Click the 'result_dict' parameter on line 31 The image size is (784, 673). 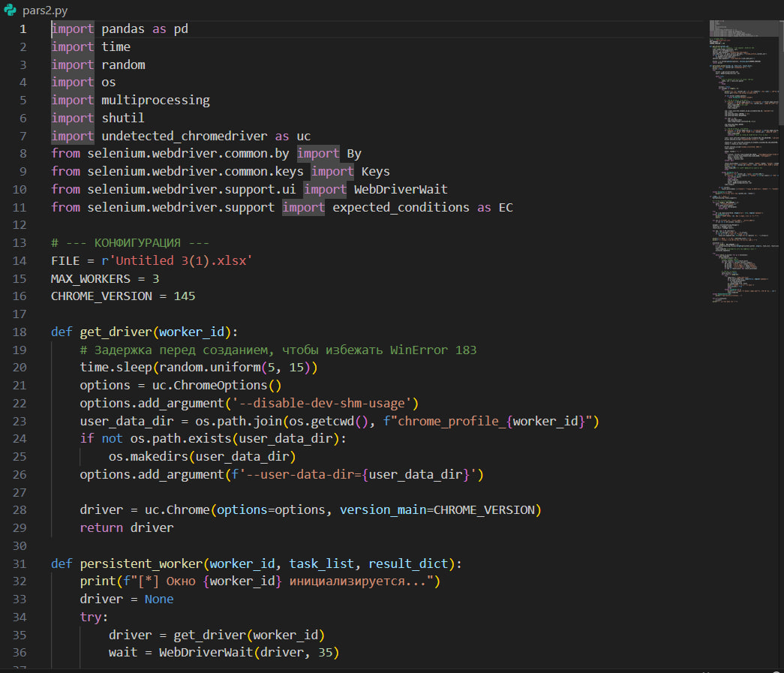tap(408, 564)
